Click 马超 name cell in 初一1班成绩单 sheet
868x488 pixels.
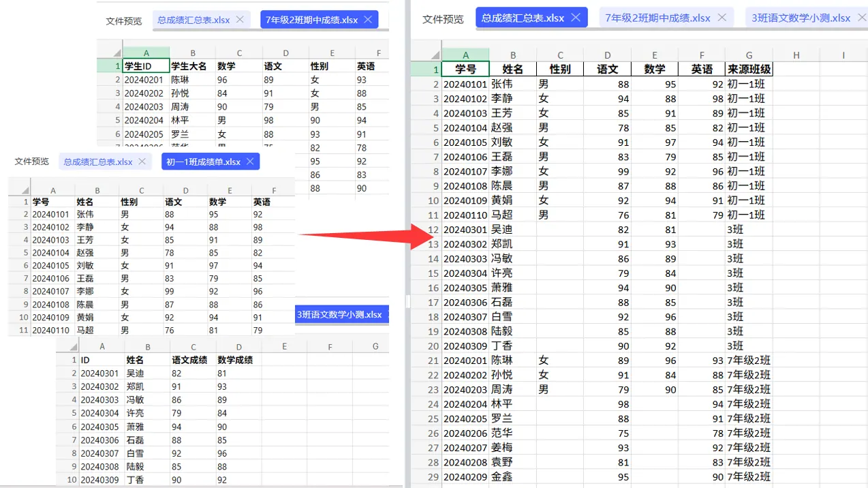[x=97, y=330]
